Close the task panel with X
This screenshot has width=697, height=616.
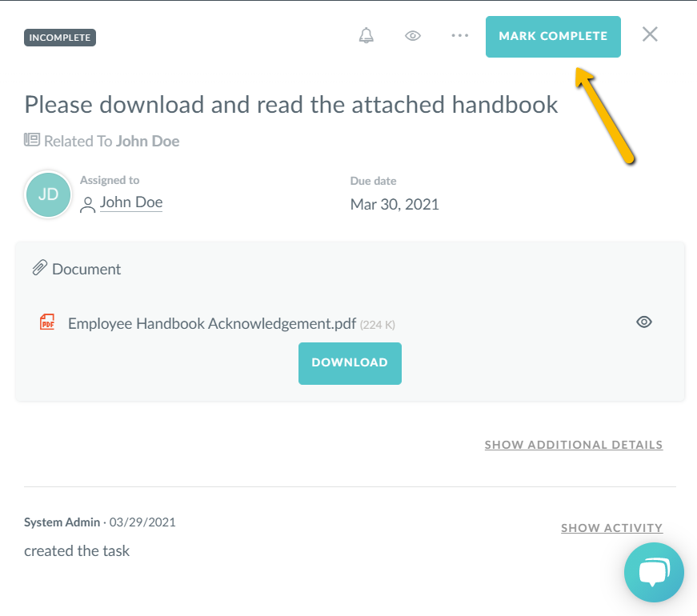(x=650, y=34)
